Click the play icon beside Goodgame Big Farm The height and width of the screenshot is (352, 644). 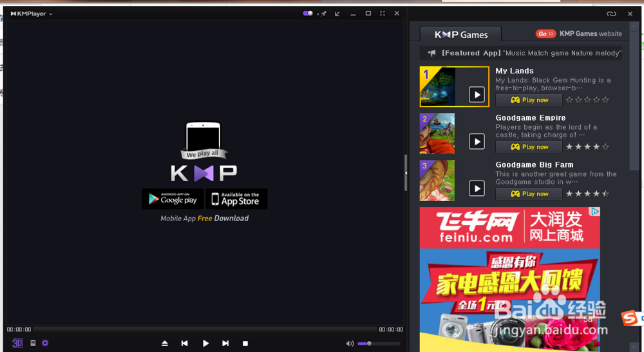point(477,188)
